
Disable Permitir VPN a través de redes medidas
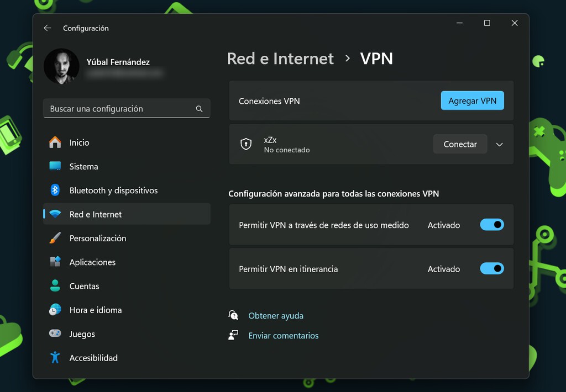[491, 225]
